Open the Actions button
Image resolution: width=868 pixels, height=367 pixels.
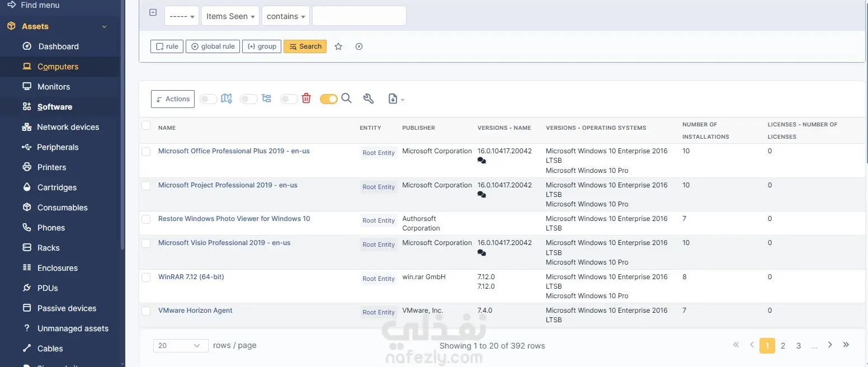click(x=173, y=99)
